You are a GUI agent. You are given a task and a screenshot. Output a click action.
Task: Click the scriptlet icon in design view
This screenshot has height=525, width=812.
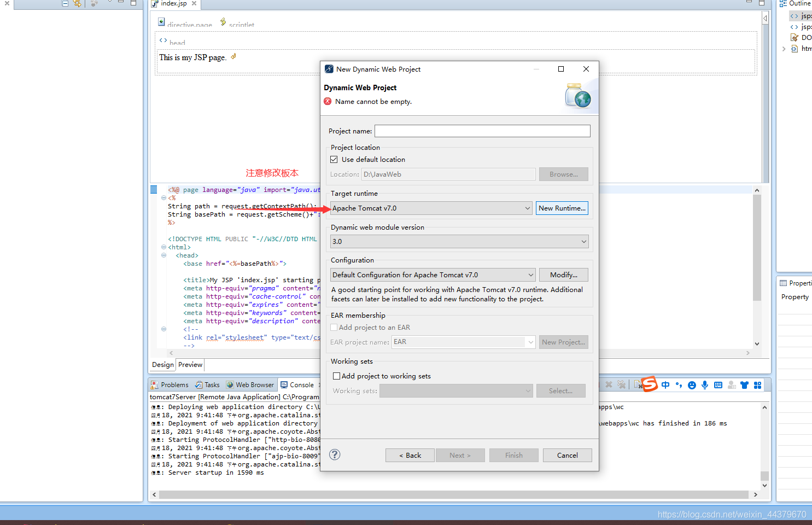[x=223, y=22]
